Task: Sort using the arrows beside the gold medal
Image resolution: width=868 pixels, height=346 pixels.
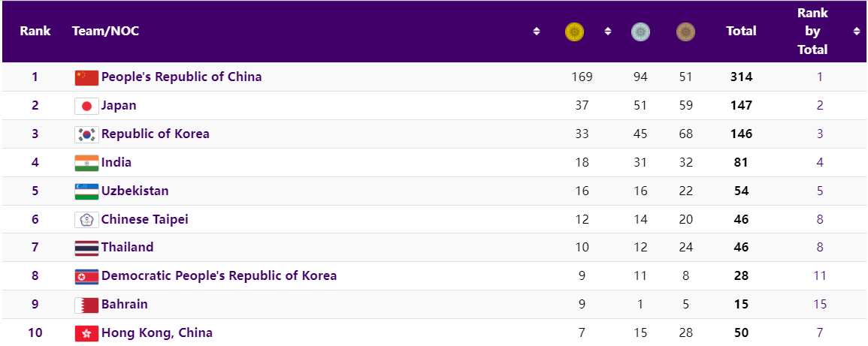Action: 608,32
